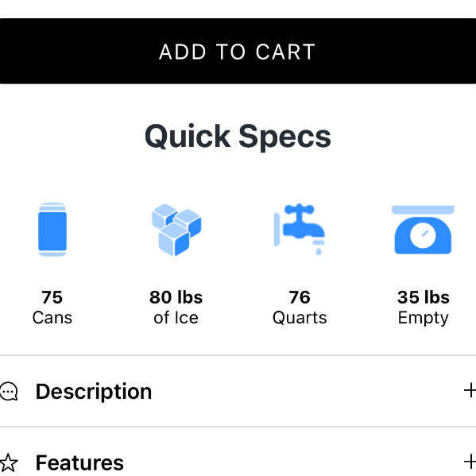Click the ice cubes icon
This screenshot has height=476, width=476.
click(x=176, y=230)
